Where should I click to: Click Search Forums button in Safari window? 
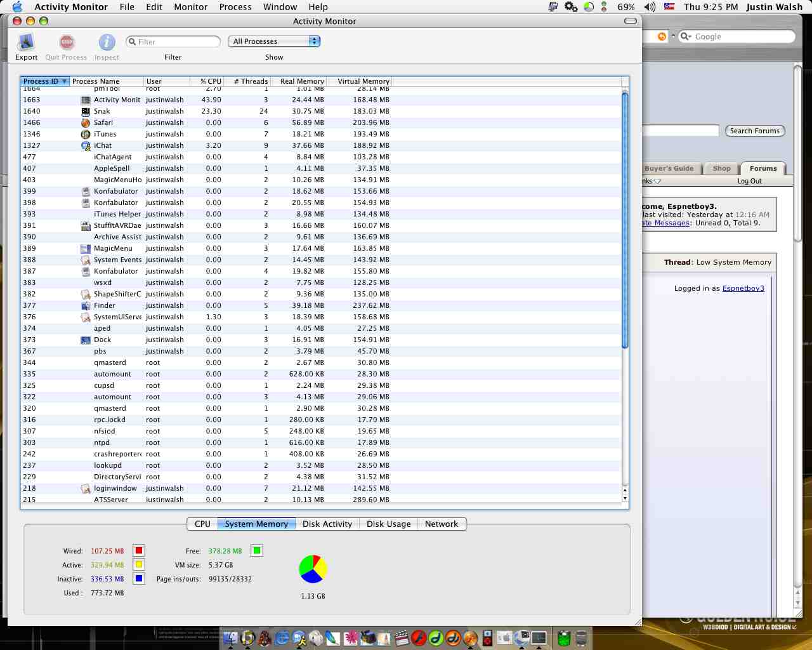click(x=755, y=131)
